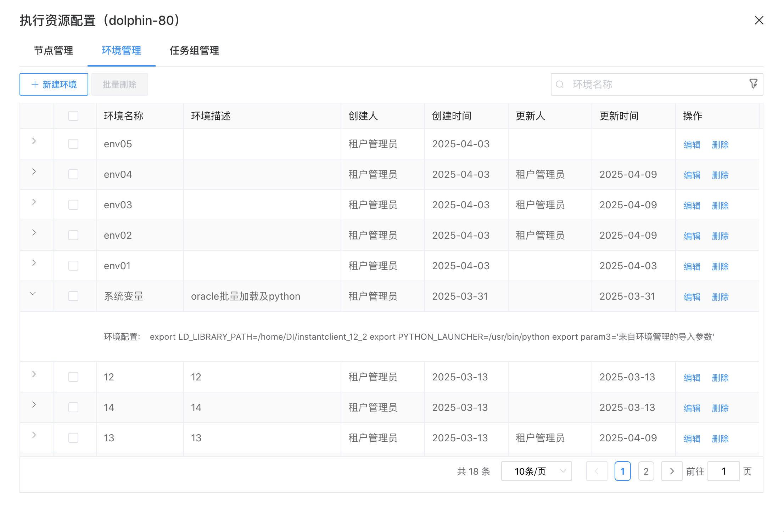Open the 10条/页 page size dropdown
784x532 pixels.
click(536, 471)
